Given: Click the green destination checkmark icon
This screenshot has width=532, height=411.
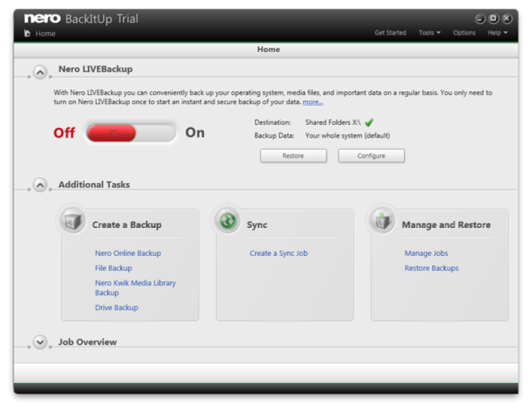Looking at the screenshot, I should pyautogui.click(x=369, y=122).
